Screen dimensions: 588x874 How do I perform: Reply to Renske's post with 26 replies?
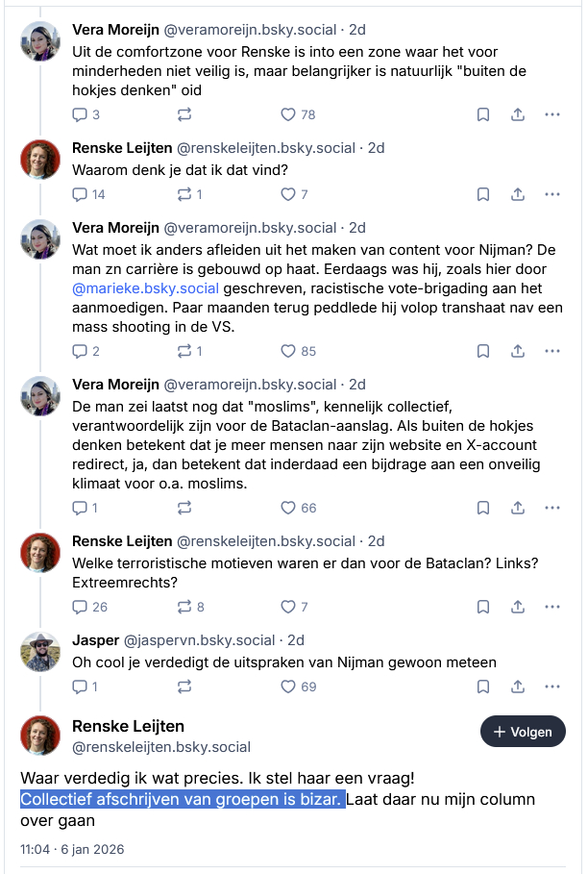81,607
